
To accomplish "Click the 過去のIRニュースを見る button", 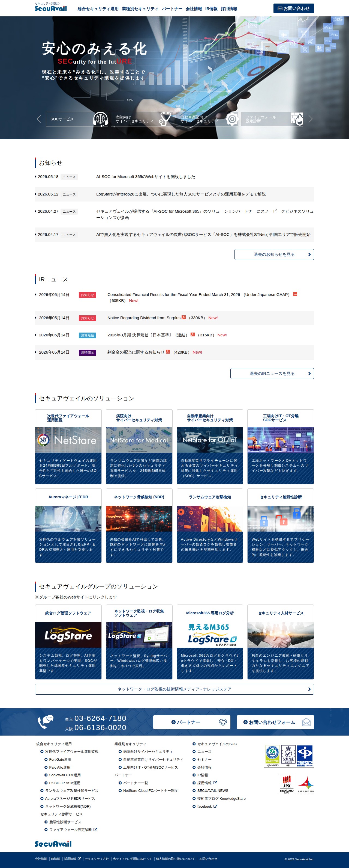I will pyautogui.click(x=272, y=373).
